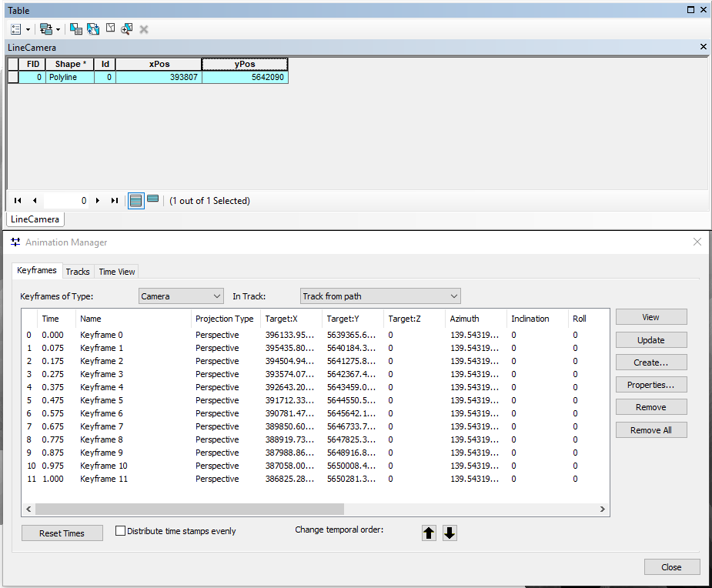This screenshot has width=712, height=588.
Task: Select the Keyframe 11 row
Action: [315, 479]
